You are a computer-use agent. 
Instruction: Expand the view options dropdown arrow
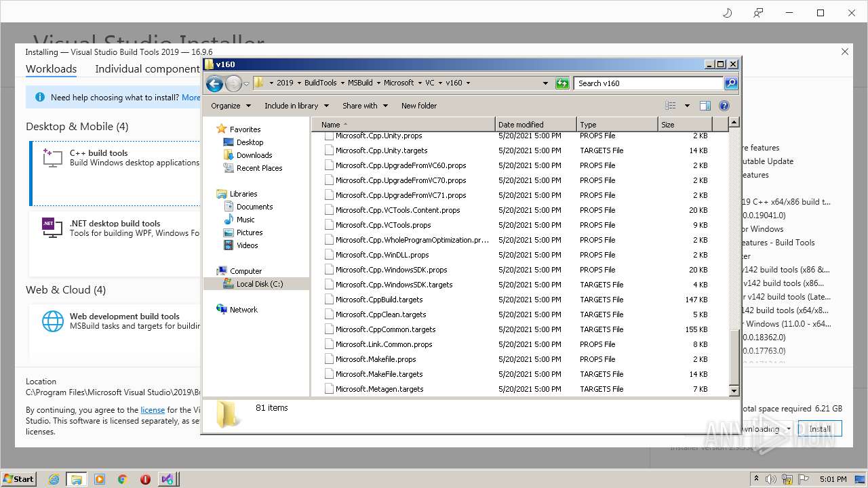click(x=686, y=106)
